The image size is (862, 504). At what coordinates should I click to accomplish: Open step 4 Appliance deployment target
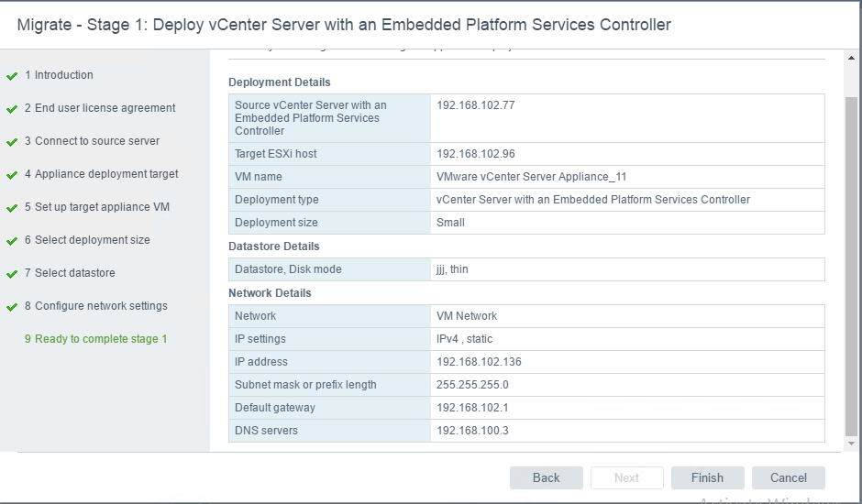pos(101,174)
